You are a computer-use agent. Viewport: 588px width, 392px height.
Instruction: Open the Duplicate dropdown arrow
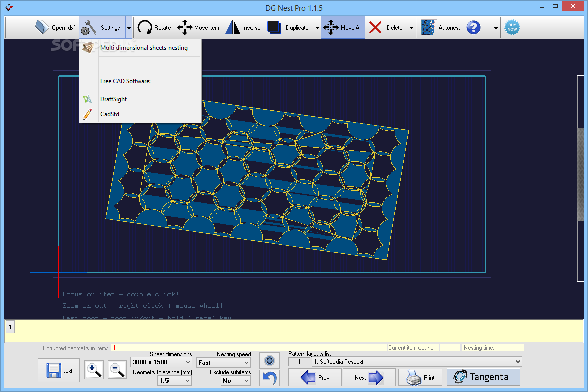point(317,28)
